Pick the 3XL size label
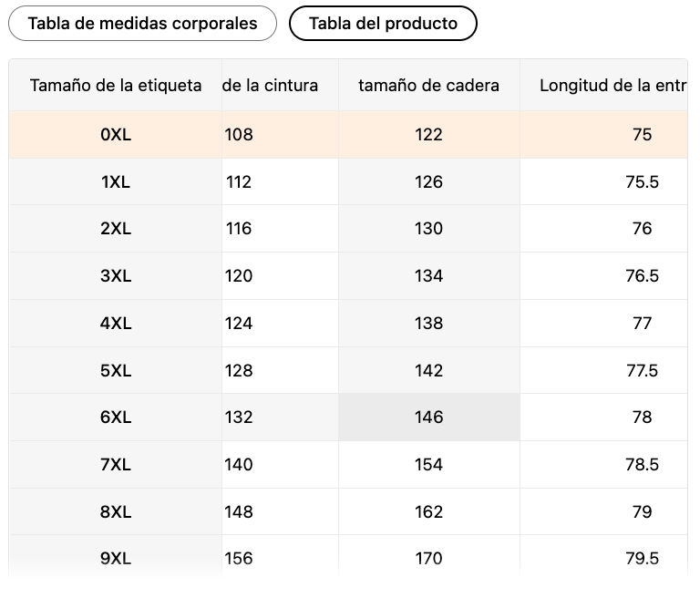The image size is (700, 598). pyautogui.click(x=116, y=276)
